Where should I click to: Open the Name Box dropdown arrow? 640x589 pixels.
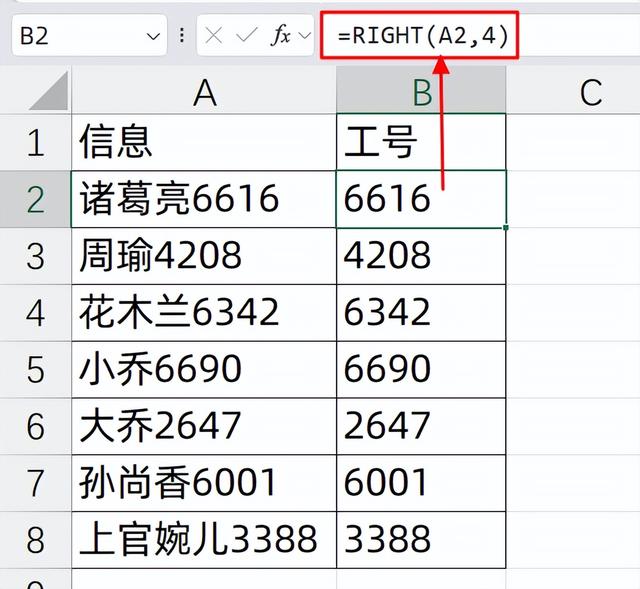[x=153, y=37]
